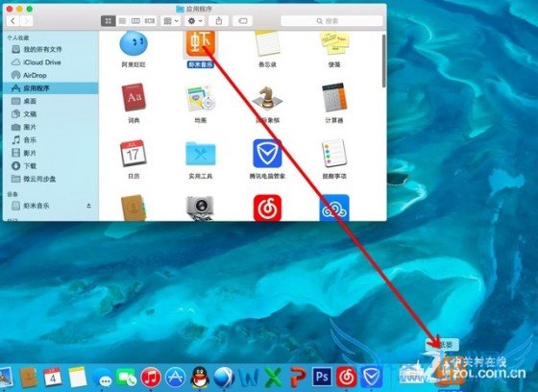The image size is (538, 392).
Task: Select the 便签 Stickies app icon
Action: click(x=334, y=43)
